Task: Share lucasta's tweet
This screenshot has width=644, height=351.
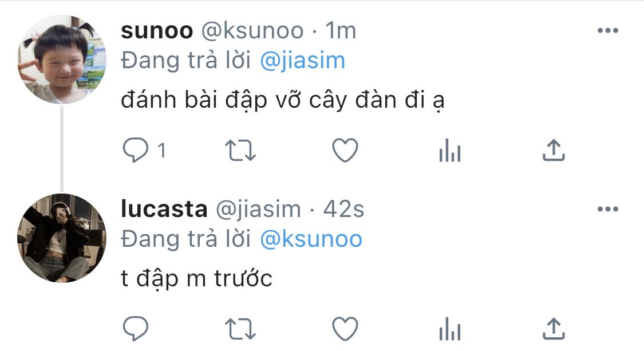Action: click(x=554, y=329)
